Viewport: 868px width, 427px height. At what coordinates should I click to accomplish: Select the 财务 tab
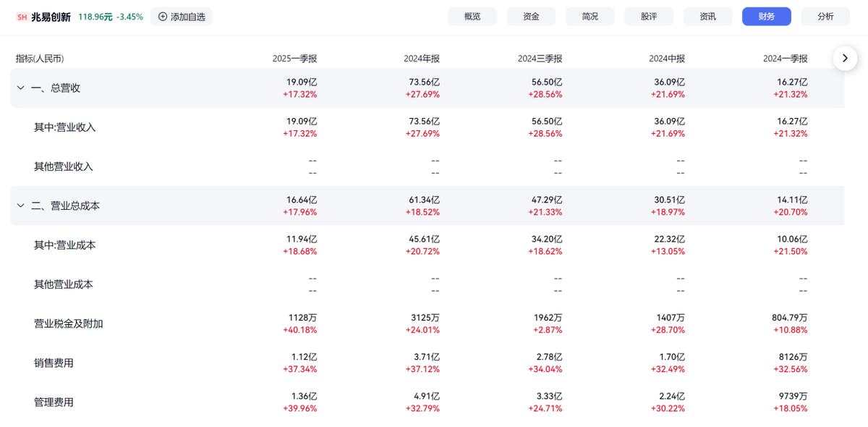766,17
